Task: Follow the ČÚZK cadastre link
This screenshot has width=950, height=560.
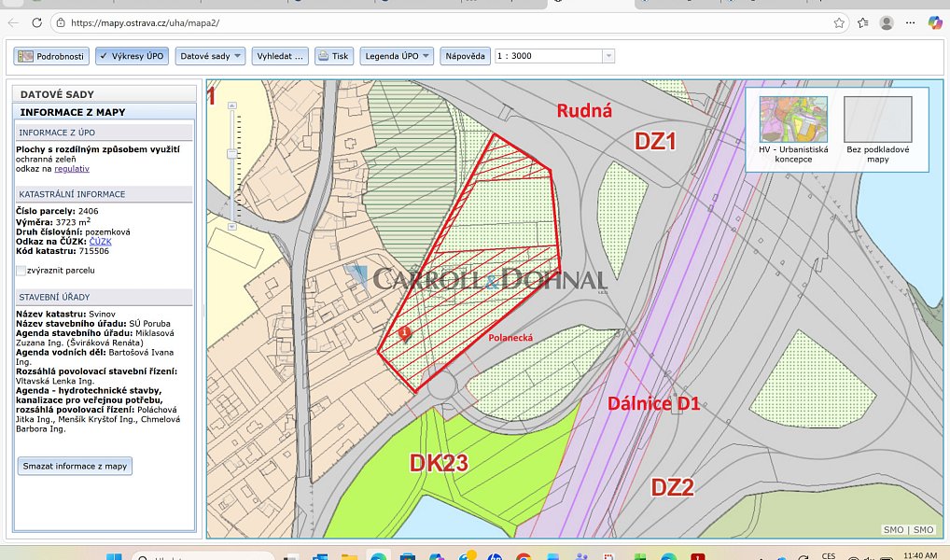Action: tap(100, 241)
